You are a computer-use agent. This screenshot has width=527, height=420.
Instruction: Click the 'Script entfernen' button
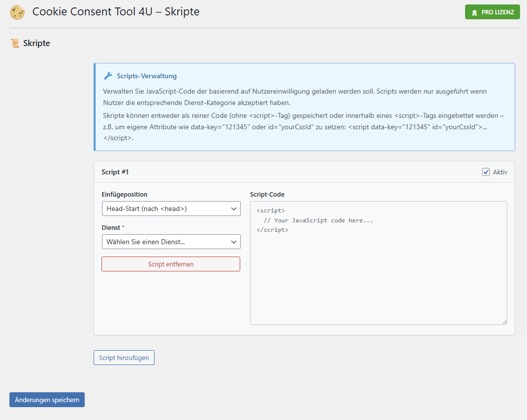point(170,264)
